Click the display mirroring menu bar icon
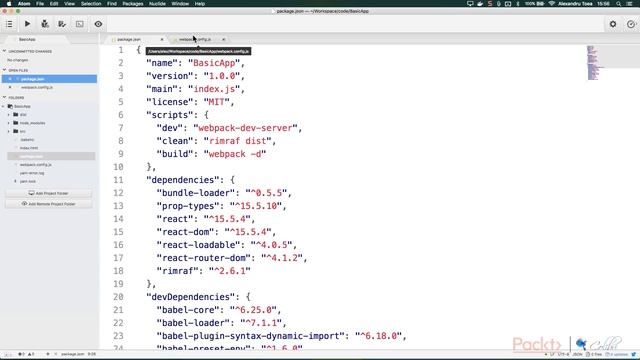Screen dimensions: 640x360 470,4
